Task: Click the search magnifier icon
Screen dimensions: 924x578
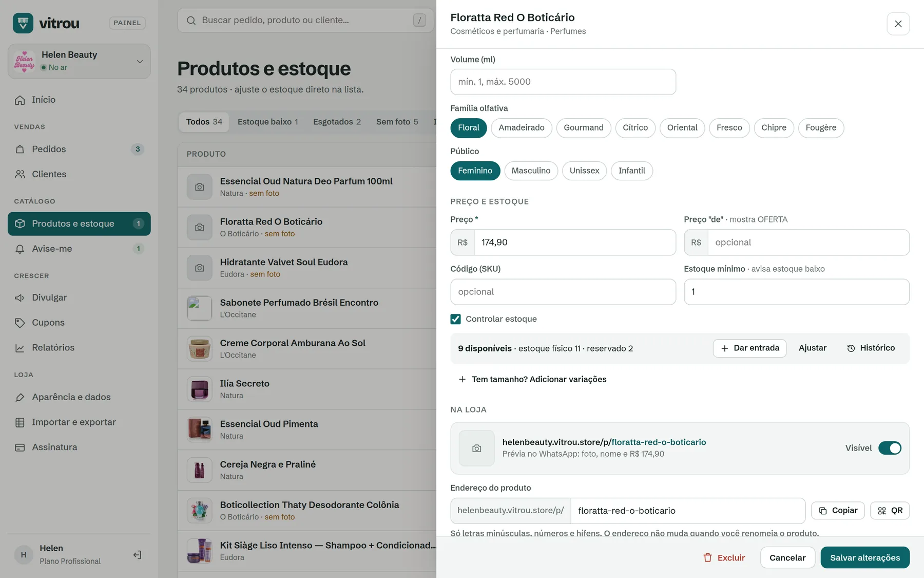Action: (191, 21)
